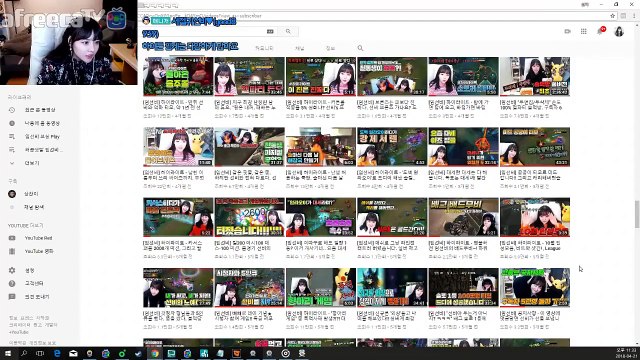Open the settings gear in sidebar

[12, 270]
